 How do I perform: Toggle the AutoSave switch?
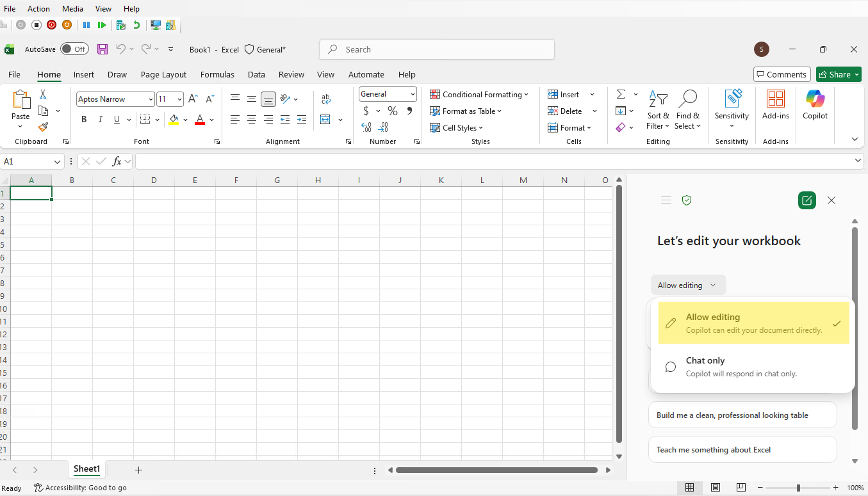[74, 49]
